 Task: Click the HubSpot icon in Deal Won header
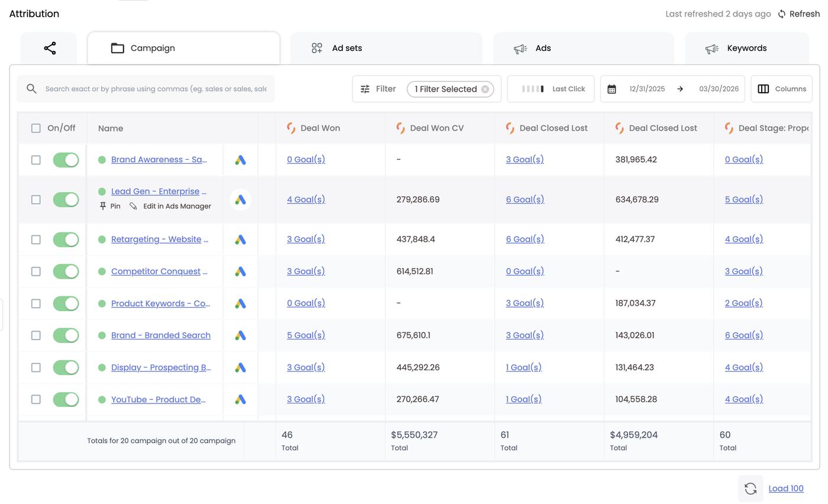291,128
